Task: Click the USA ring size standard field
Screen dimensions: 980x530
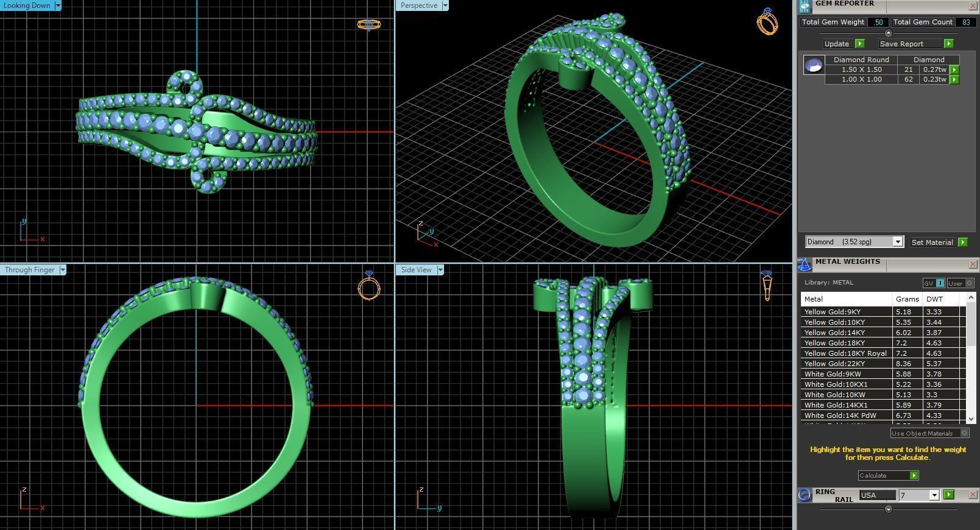Action: coord(878,495)
